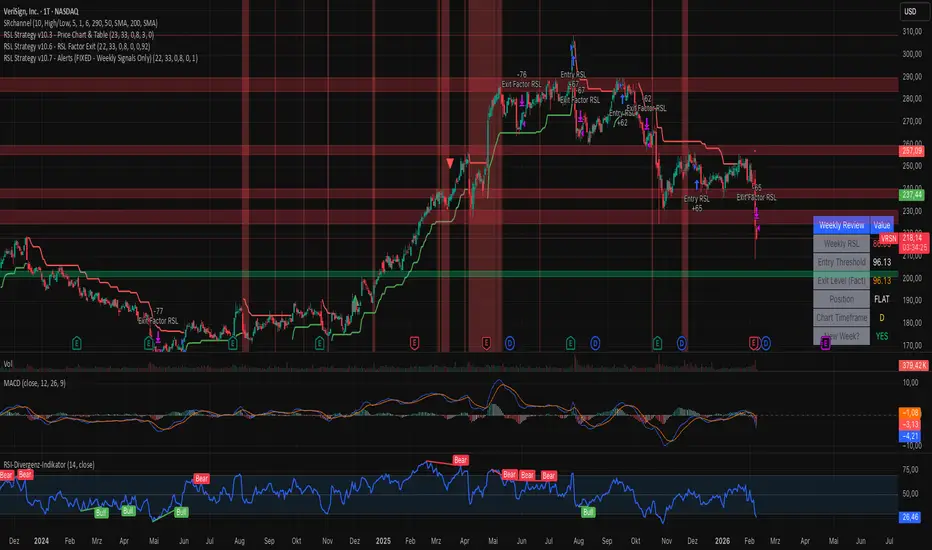Click the rightmost Bull label on the RSI pane
932x550 pixels.
click(x=588, y=512)
